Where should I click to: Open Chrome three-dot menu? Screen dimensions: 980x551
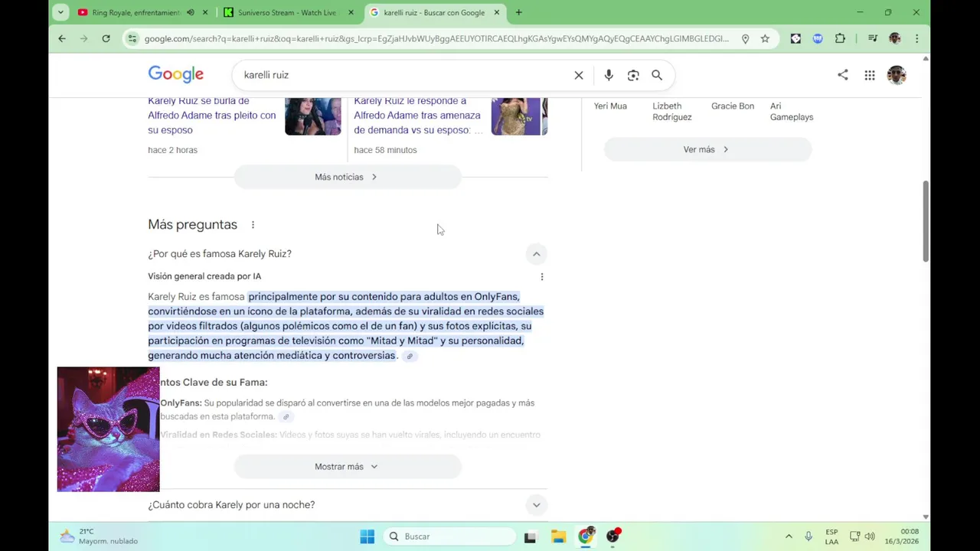916,38
